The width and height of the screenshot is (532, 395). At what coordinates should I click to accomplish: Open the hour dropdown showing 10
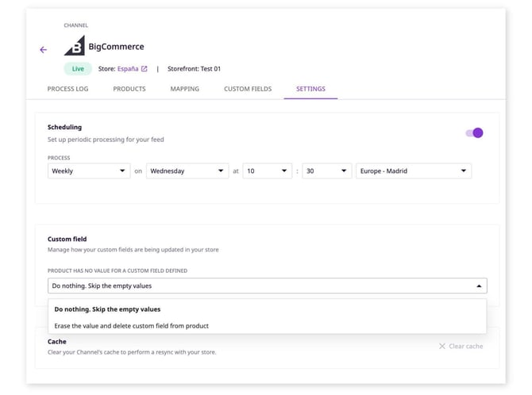[x=268, y=171]
